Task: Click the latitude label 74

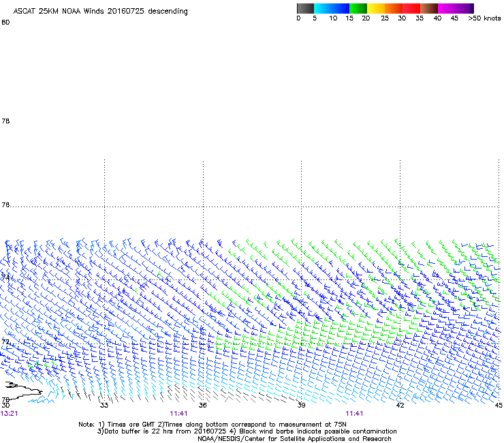Action: [x=5, y=277]
